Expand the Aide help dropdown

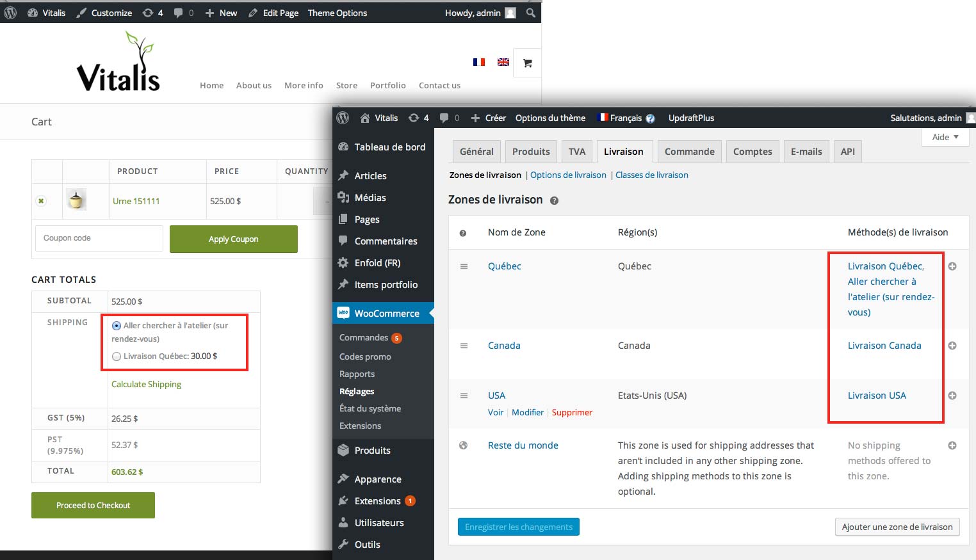coord(945,137)
